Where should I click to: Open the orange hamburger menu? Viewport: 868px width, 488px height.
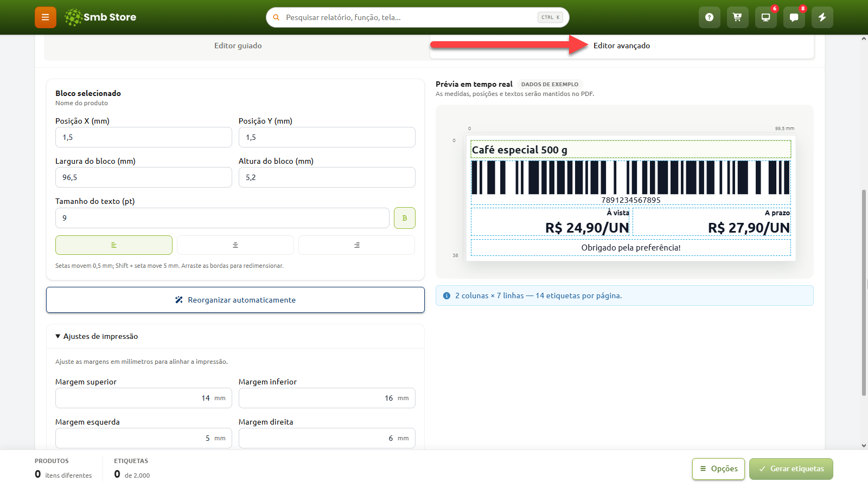pyautogui.click(x=46, y=17)
